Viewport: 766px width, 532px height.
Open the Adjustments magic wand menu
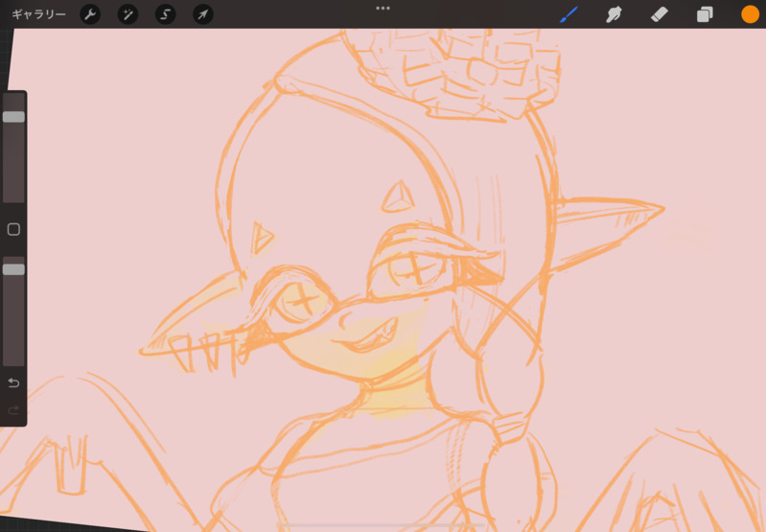[x=128, y=14]
